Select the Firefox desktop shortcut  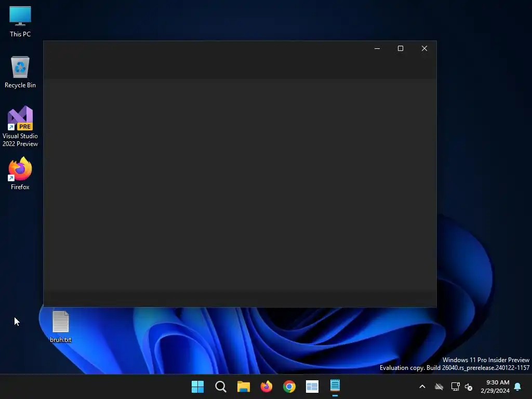[20, 174]
